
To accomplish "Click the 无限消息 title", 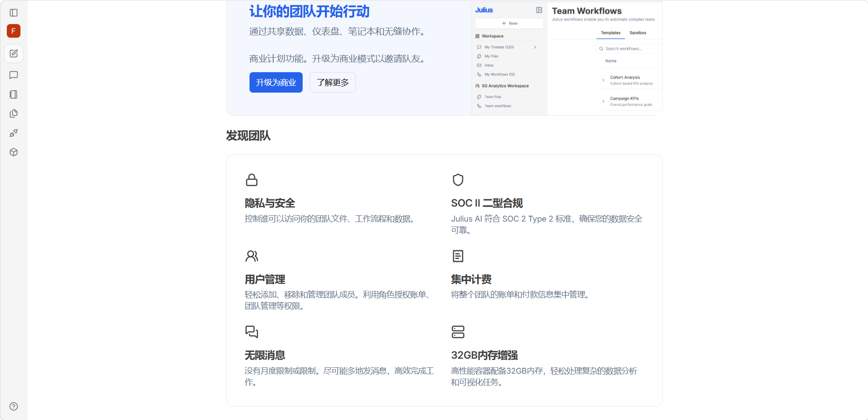I will [x=265, y=355].
